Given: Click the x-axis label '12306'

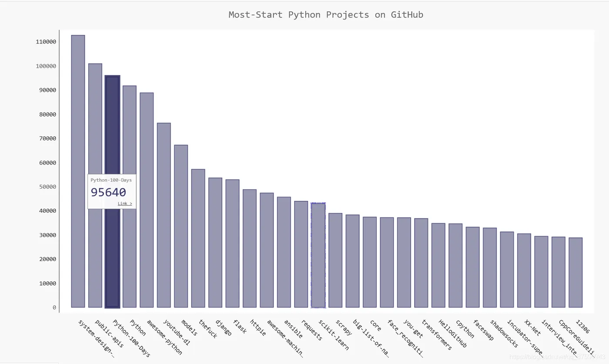Looking at the screenshot, I should [x=583, y=326].
